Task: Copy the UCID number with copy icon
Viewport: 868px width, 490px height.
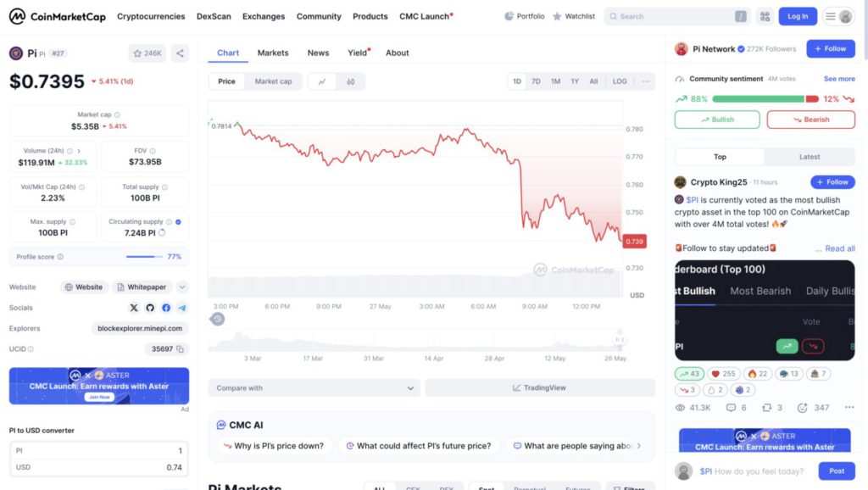Action: coord(181,348)
